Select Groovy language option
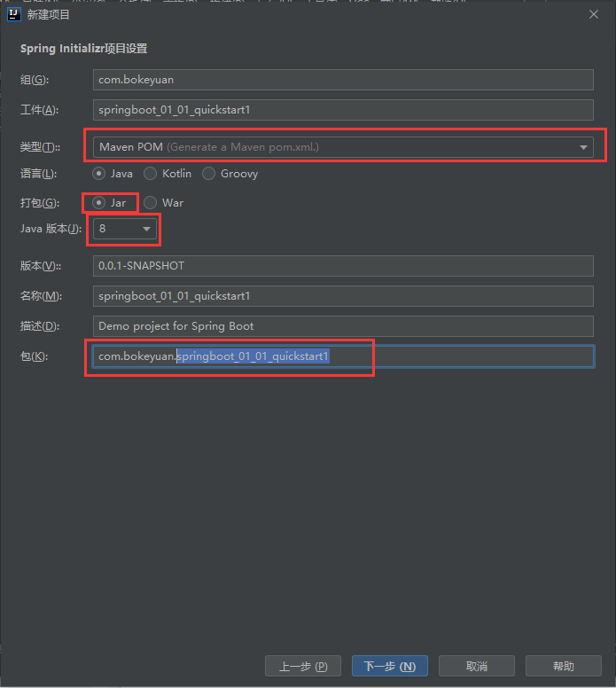616x688 pixels. click(209, 174)
